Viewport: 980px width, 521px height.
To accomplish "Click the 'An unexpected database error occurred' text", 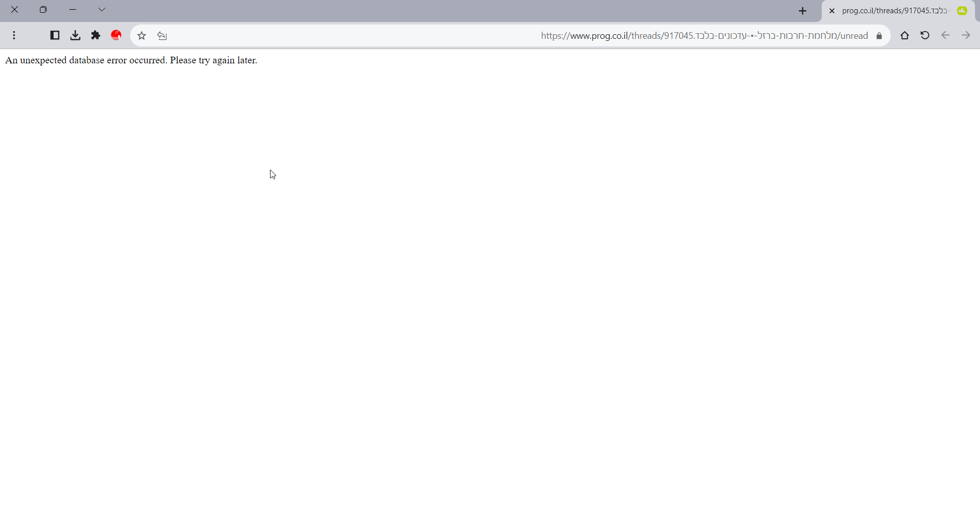I will pyautogui.click(x=86, y=60).
